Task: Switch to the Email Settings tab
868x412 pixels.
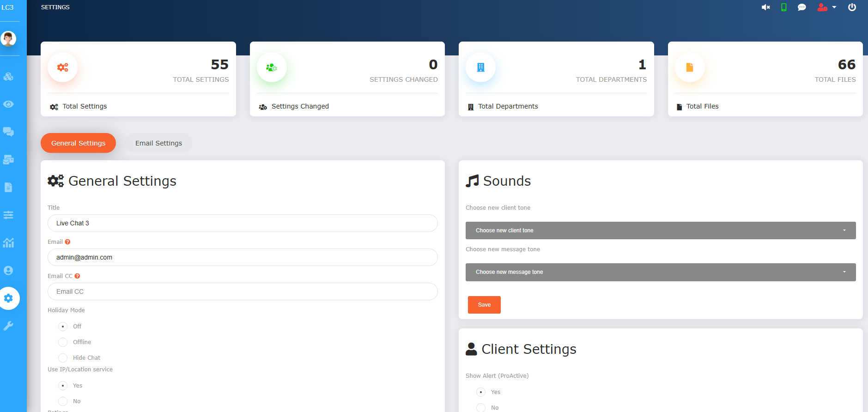Action: pos(158,143)
